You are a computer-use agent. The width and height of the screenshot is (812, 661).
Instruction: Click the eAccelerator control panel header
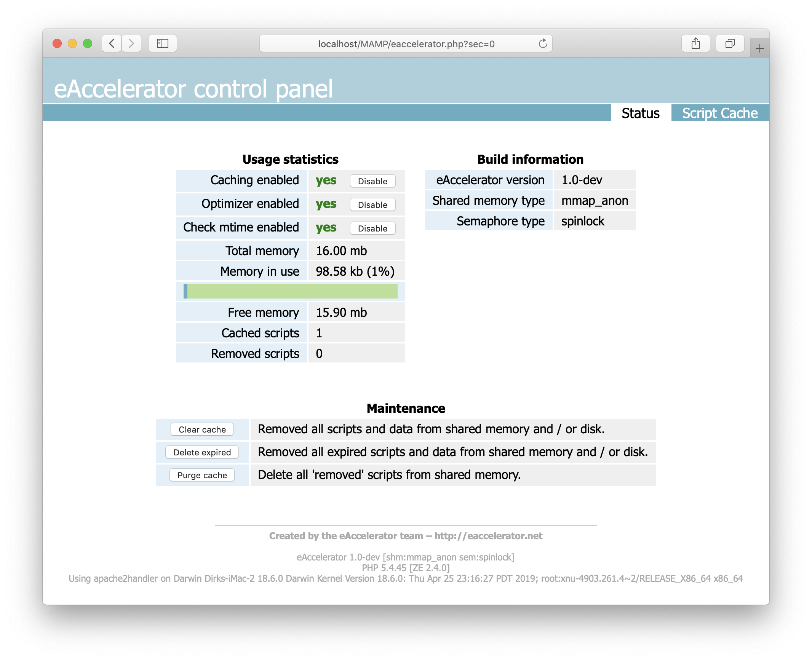(x=194, y=89)
